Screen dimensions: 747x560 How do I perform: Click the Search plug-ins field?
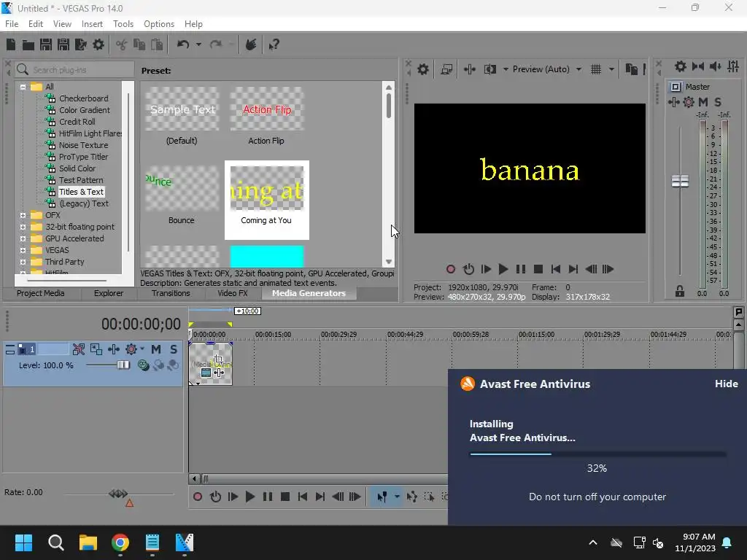tap(74, 70)
